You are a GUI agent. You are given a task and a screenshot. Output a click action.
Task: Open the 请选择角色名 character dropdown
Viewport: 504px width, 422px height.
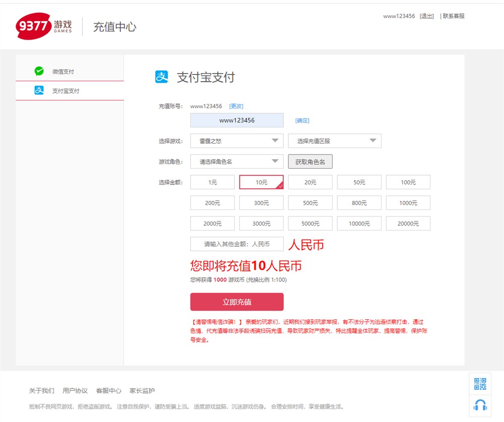237,162
